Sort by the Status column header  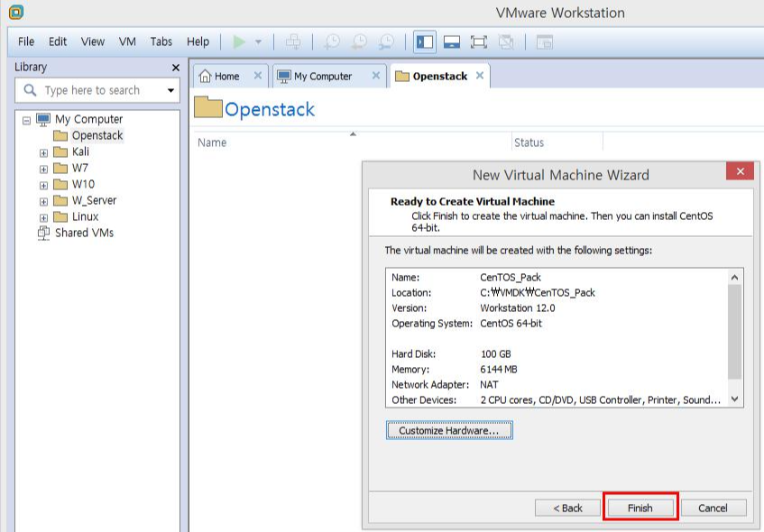tap(529, 142)
